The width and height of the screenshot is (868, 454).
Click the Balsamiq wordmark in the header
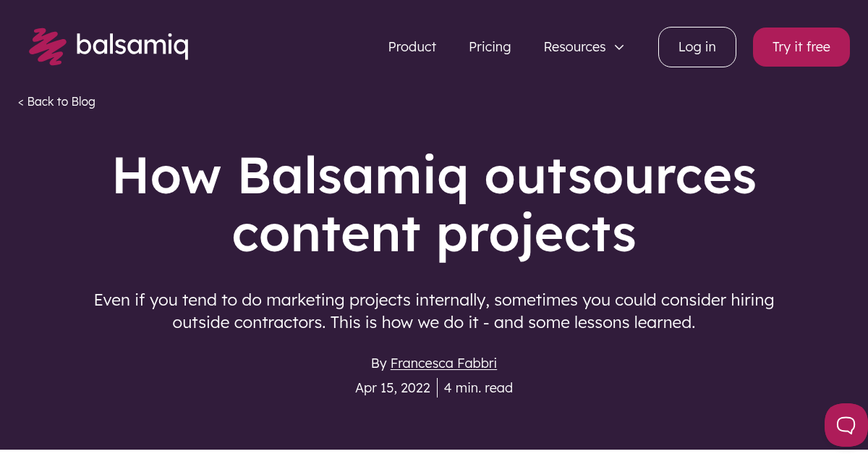pos(133,46)
